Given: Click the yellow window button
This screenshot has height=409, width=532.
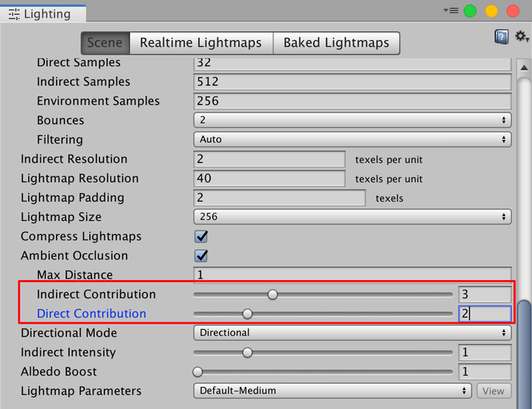Looking at the screenshot, I should click(491, 11).
